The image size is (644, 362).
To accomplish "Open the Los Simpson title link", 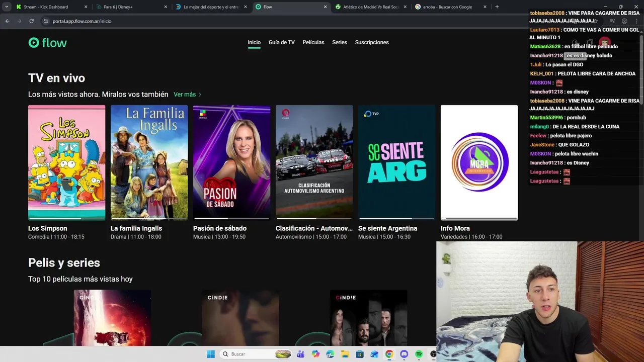I will 47,228.
